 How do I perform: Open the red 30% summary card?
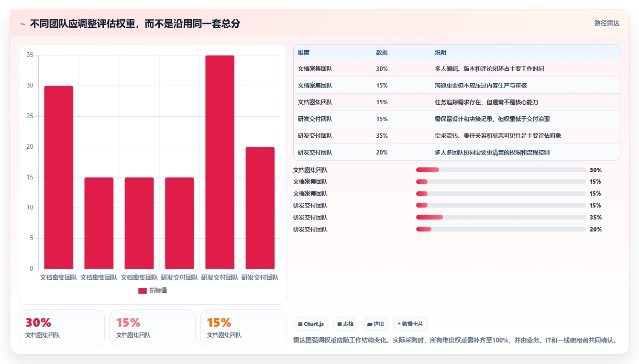coord(62,327)
